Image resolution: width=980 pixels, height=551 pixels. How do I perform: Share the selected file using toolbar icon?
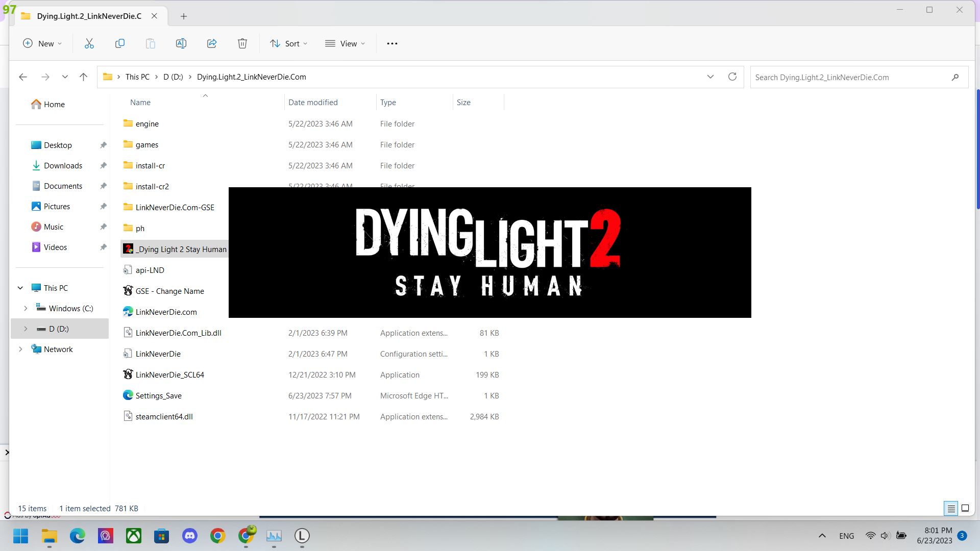coord(212,43)
